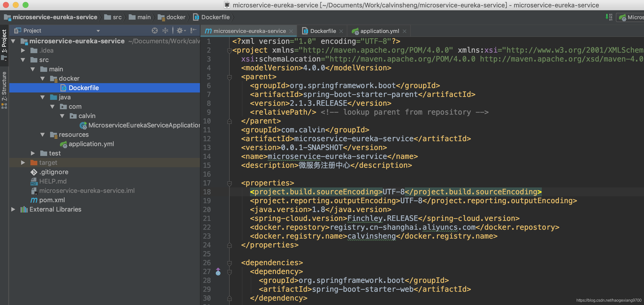
Task: Click the Finchley.RELEASE version text
Action: (382, 218)
